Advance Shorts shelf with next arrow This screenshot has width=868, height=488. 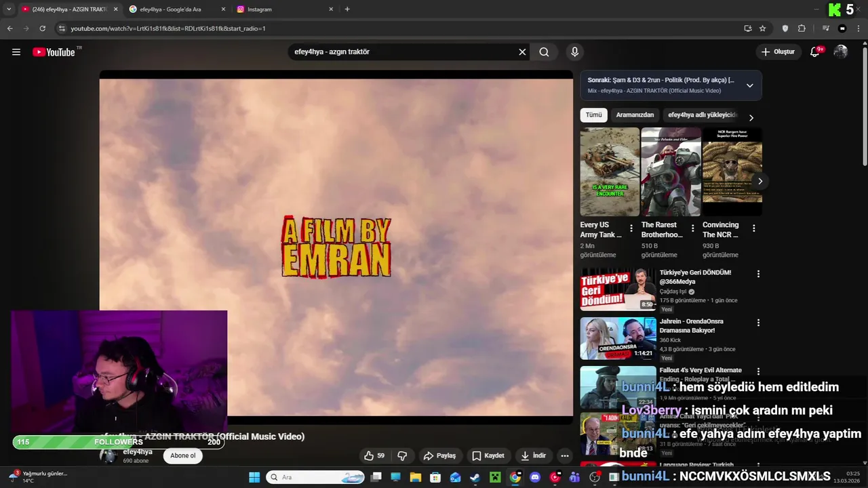point(760,181)
